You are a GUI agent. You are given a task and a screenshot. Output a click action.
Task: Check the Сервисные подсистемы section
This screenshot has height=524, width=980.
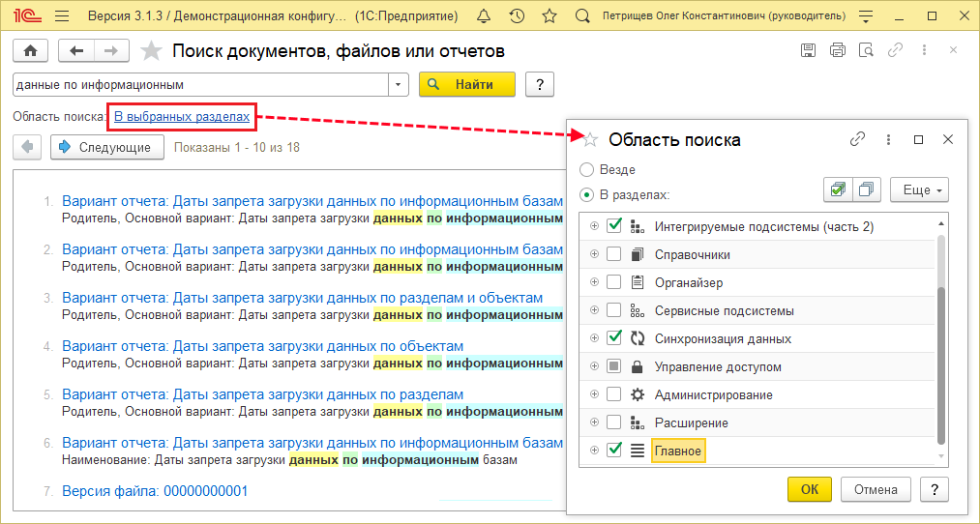(614, 310)
